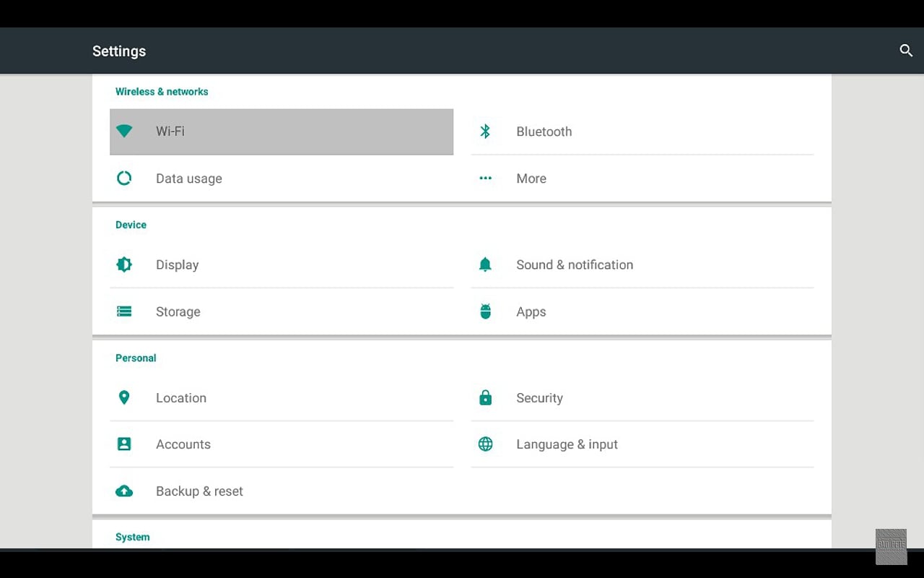Tap the Apps android robot icon
The image size is (924, 578).
click(485, 311)
